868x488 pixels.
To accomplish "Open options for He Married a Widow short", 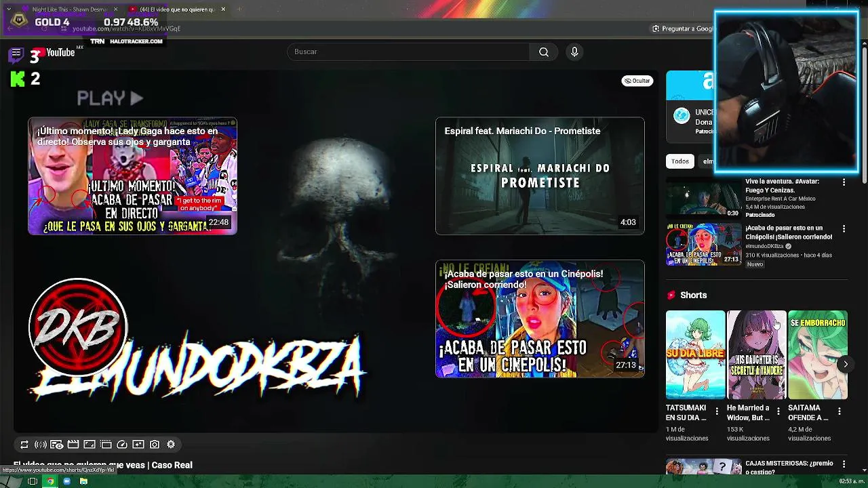I will click(x=778, y=411).
